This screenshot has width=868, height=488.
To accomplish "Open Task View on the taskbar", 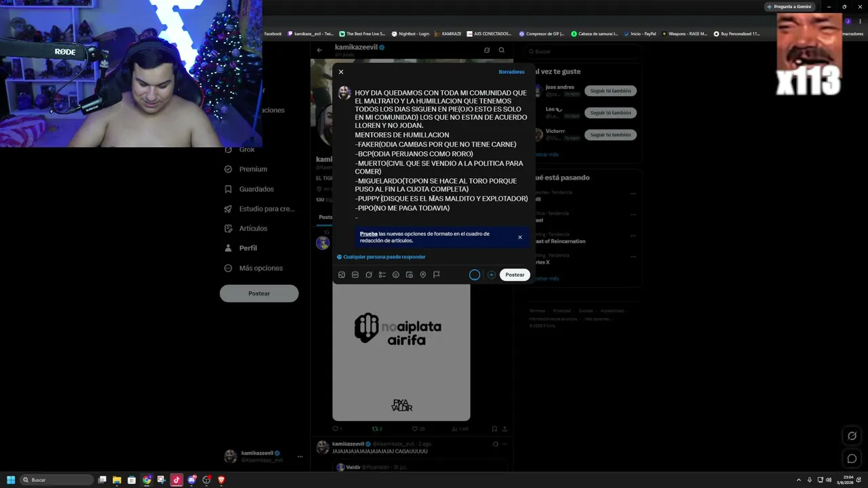I will click(102, 480).
